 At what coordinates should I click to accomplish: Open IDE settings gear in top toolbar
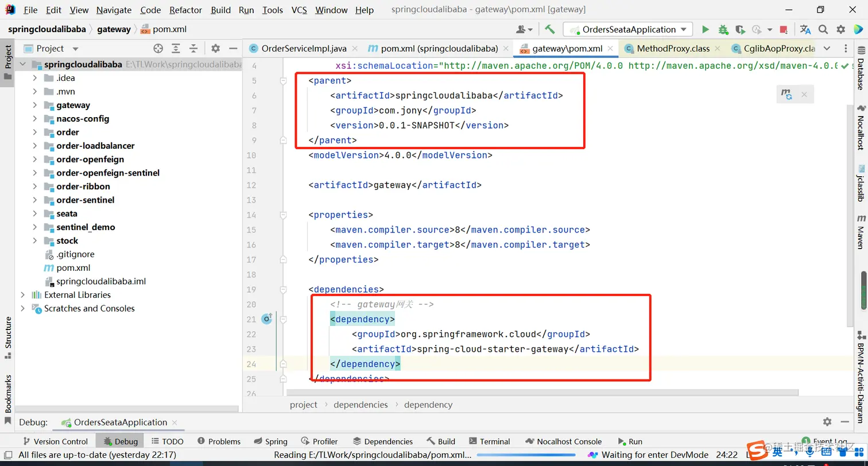tap(841, 29)
